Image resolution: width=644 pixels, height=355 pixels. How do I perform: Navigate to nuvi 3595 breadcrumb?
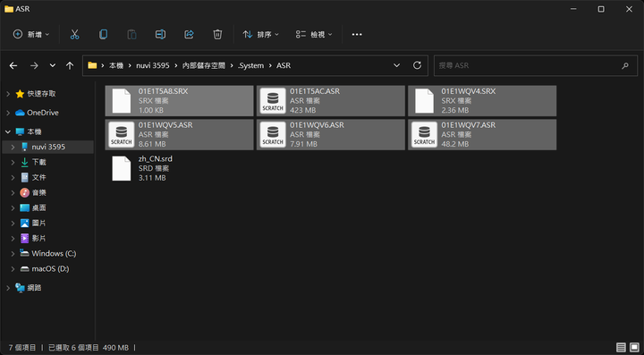153,65
